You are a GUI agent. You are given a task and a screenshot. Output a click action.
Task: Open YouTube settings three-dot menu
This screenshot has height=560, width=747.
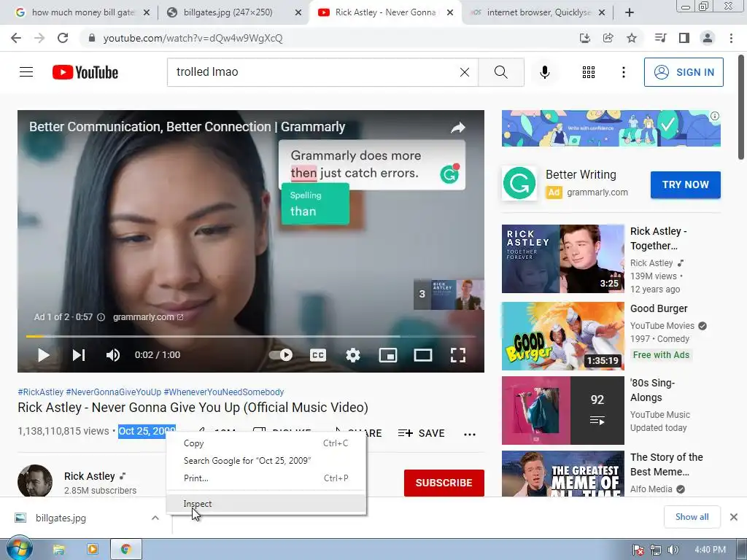coord(624,72)
